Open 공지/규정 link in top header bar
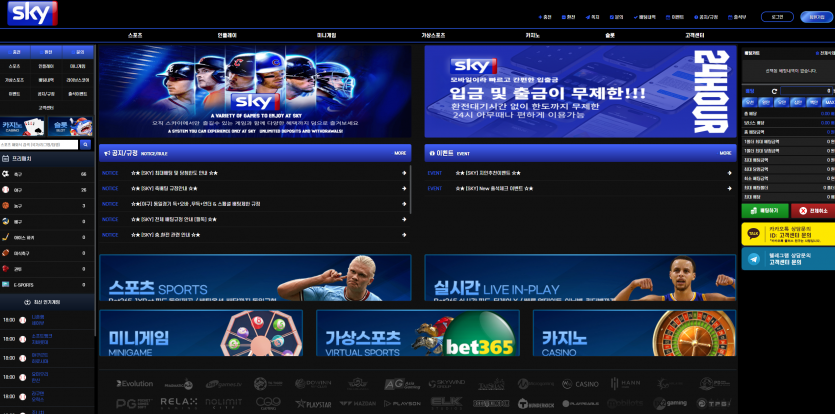The image size is (835, 414). (x=706, y=17)
